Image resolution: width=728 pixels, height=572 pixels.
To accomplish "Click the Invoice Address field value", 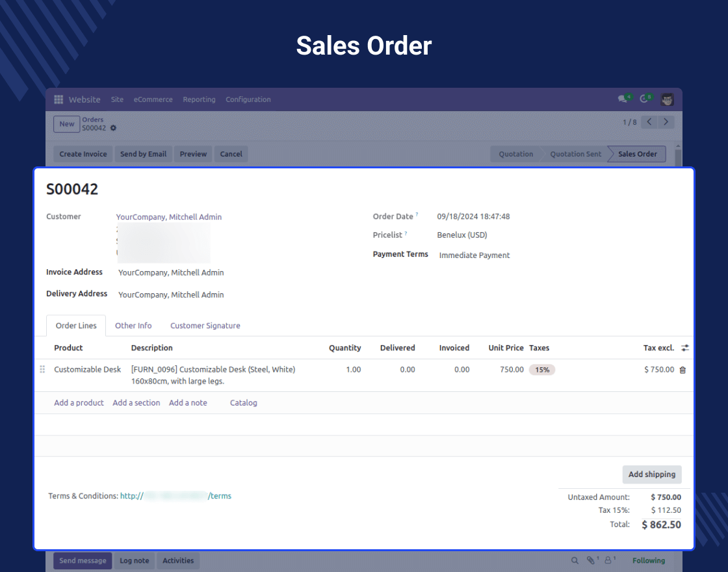I will click(171, 272).
